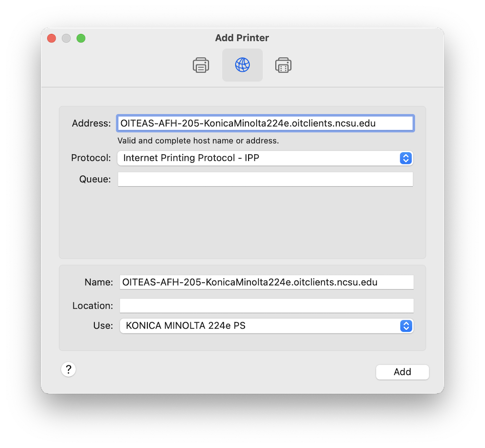Click the Queue: label text
The height and width of the screenshot is (448, 485).
(95, 179)
